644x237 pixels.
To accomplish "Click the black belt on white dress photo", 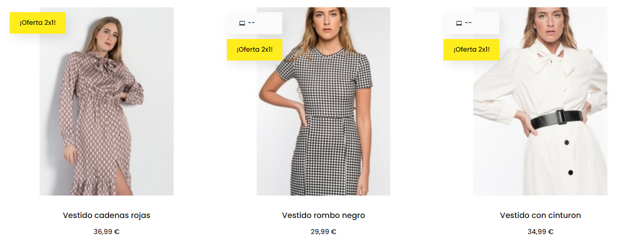I will click(556, 119).
